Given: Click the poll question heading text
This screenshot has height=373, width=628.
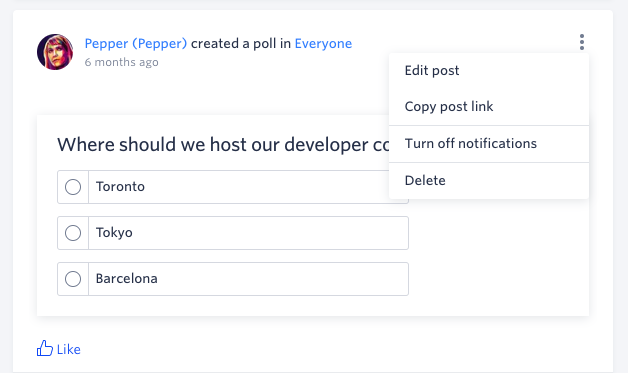Looking at the screenshot, I should 223,145.
